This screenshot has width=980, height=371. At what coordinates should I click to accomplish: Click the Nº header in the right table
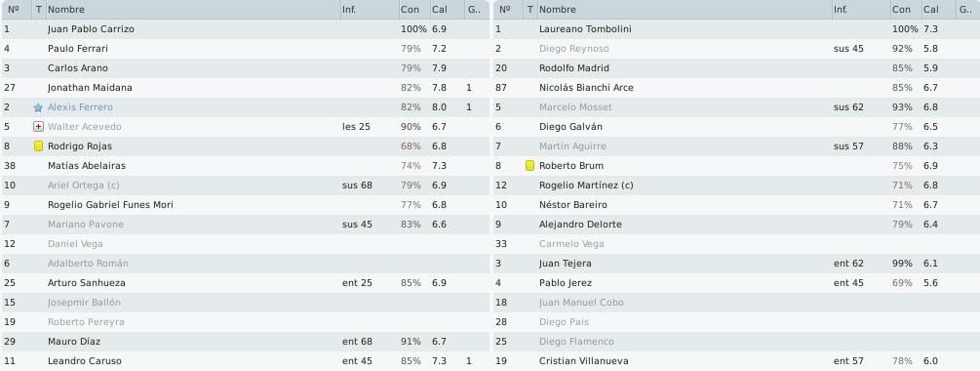(x=507, y=10)
